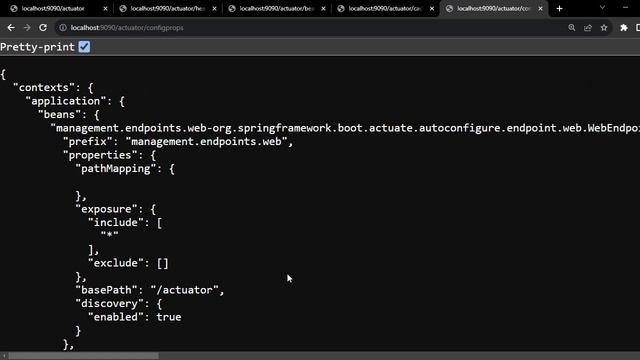The image size is (640, 360).
Task: Share this page icon
Action: (x=588, y=28)
